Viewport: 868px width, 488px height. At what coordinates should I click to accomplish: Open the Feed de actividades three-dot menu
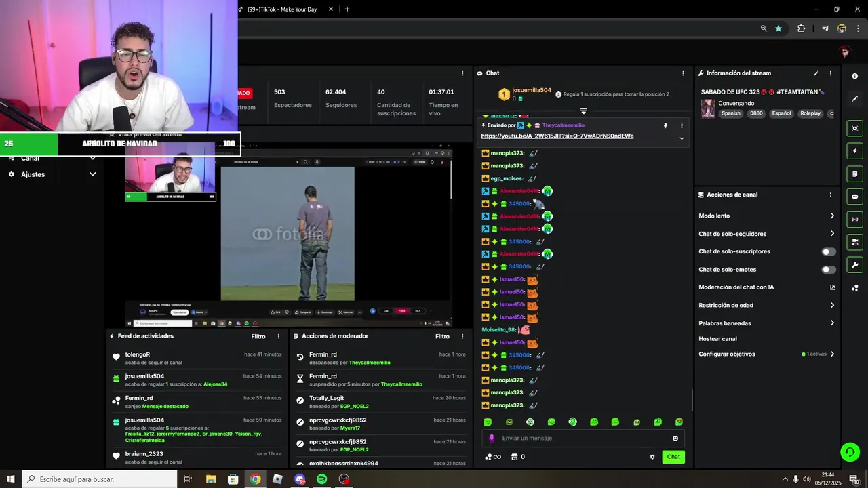click(278, 336)
